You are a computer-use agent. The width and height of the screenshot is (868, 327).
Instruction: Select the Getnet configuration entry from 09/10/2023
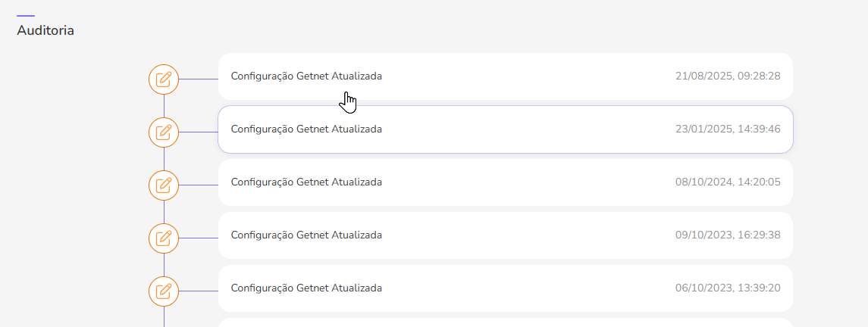(306, 235)
